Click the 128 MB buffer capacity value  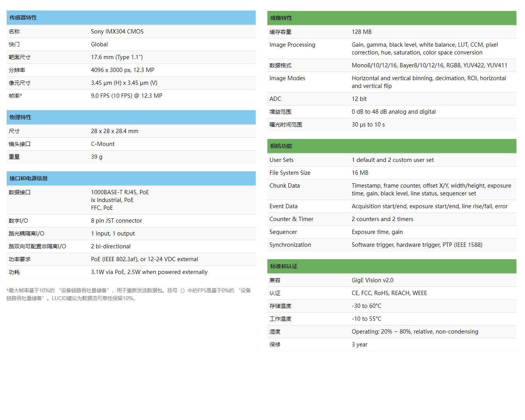tap(362, 32)
